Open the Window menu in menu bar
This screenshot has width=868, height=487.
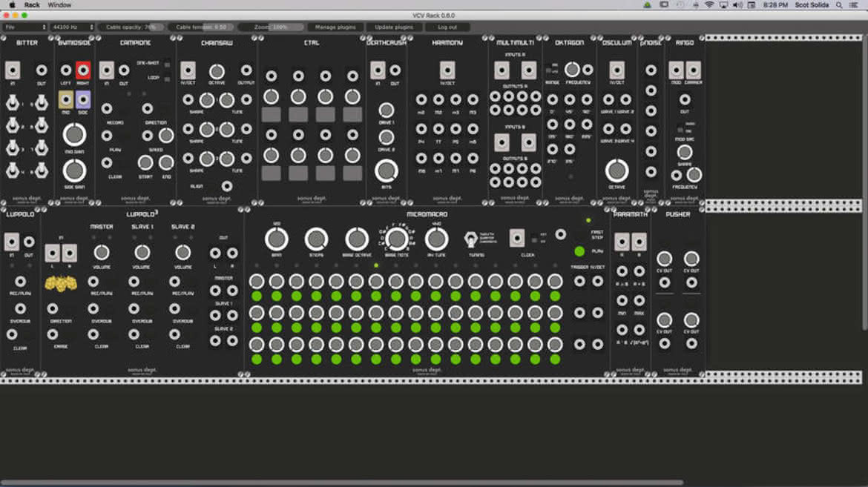[59, 5]
